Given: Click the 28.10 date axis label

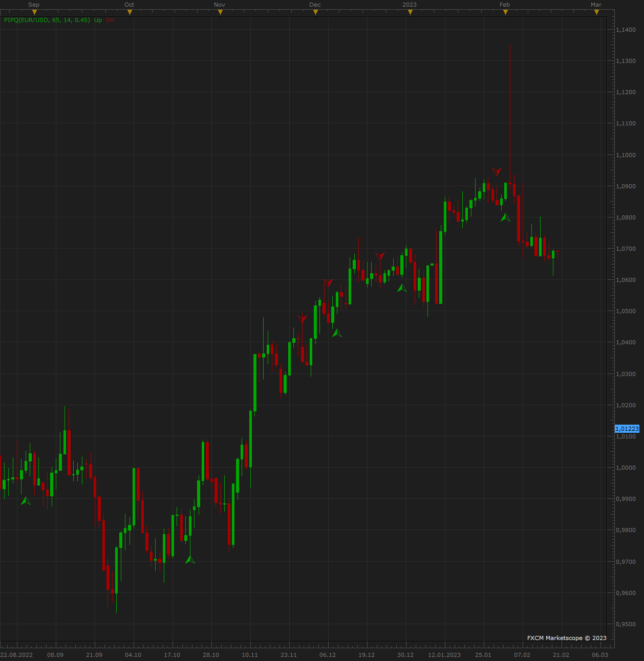Looking at the screenshot, I should 211,655.
